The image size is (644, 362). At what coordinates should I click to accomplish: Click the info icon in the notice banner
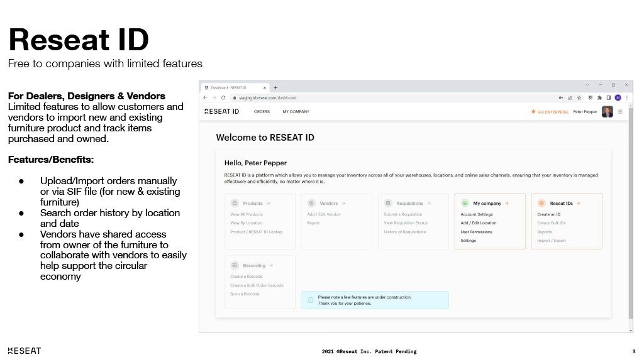coord(311,300)
